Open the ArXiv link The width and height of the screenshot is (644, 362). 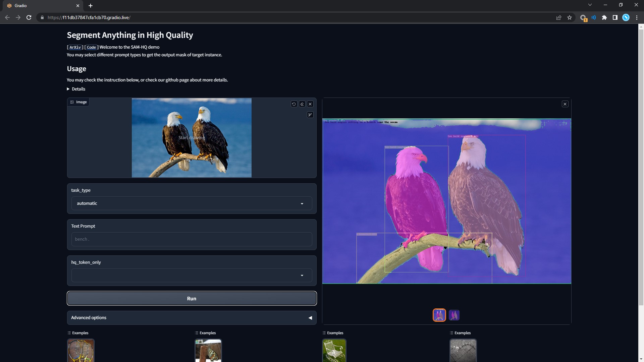click(x=75, y=47)
